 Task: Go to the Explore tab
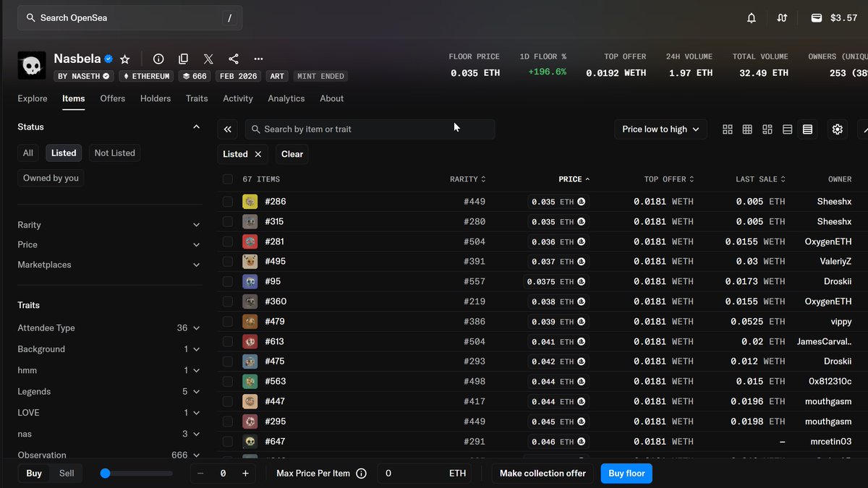(x=33, y=98)
